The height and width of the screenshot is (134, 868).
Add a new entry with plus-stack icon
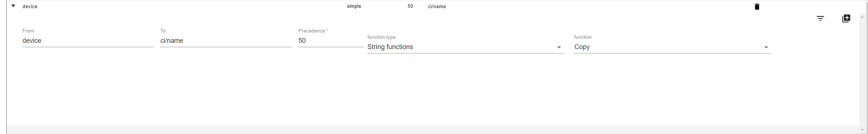coord(846,18)
